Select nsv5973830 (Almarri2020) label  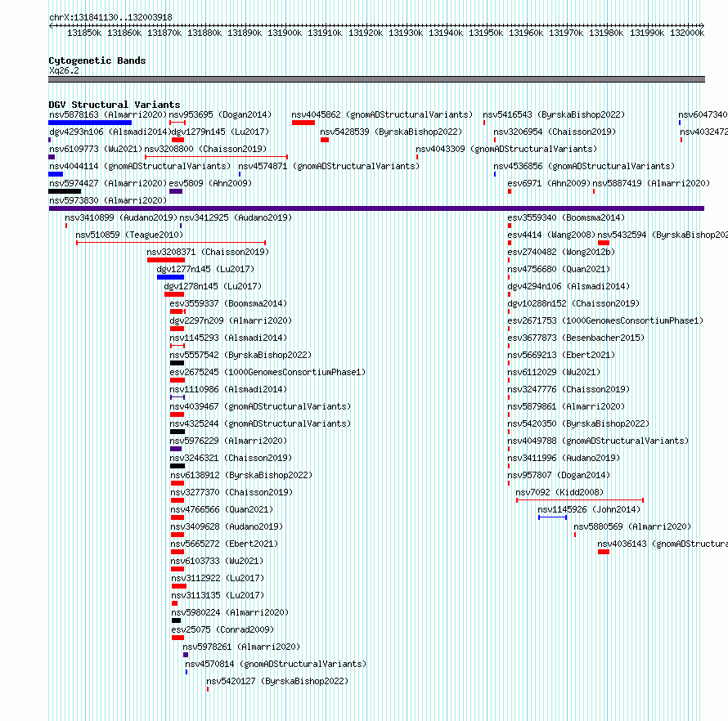click(x=108, y=200)
